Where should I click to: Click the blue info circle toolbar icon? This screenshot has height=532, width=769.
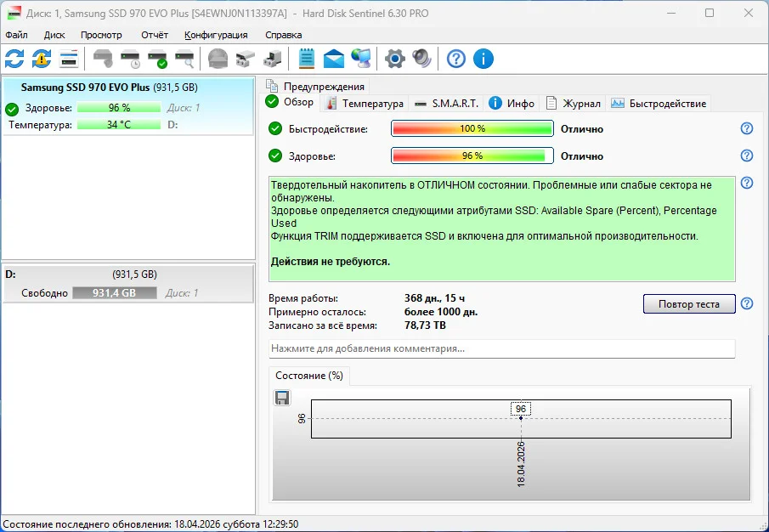click(x=483, y=59)
